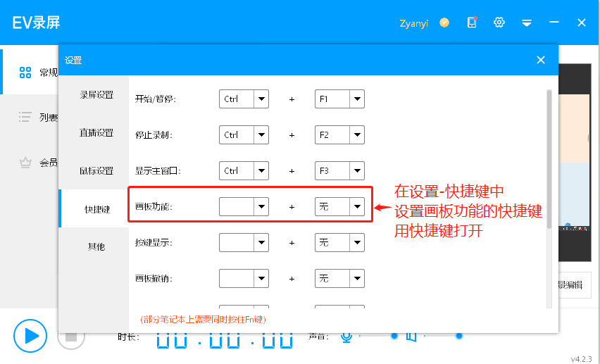This screenshot has width=600, height=364.
Task: Click the Zyanyi username
Action: (413, 23)
